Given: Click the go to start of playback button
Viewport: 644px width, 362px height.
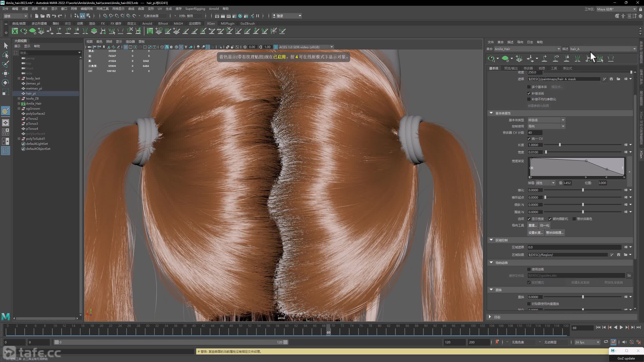Looking at the screenshot, I should point(598,327).
